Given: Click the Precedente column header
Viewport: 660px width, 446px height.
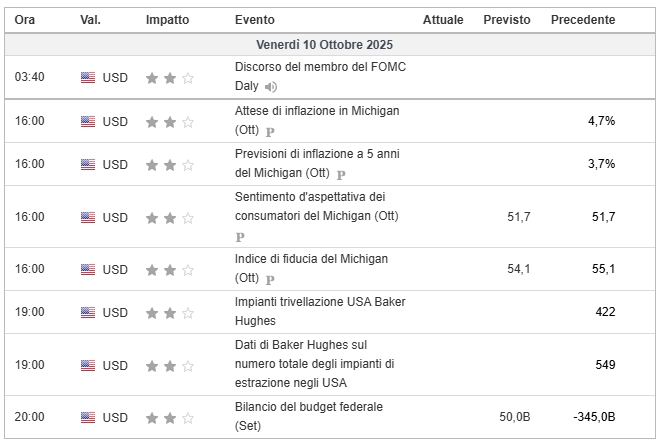Looking at the screenshot, I should 582,20.
